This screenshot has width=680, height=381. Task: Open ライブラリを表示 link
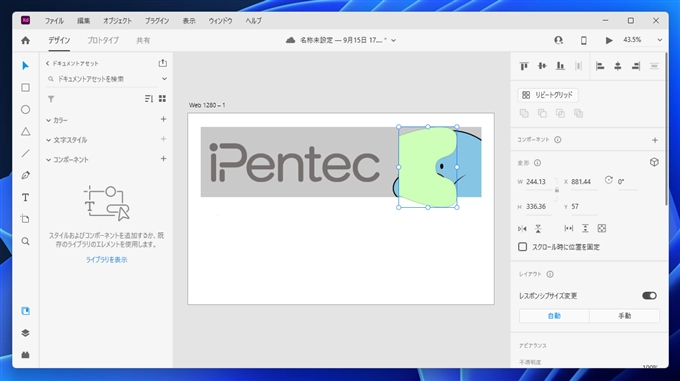pos(106,260)
